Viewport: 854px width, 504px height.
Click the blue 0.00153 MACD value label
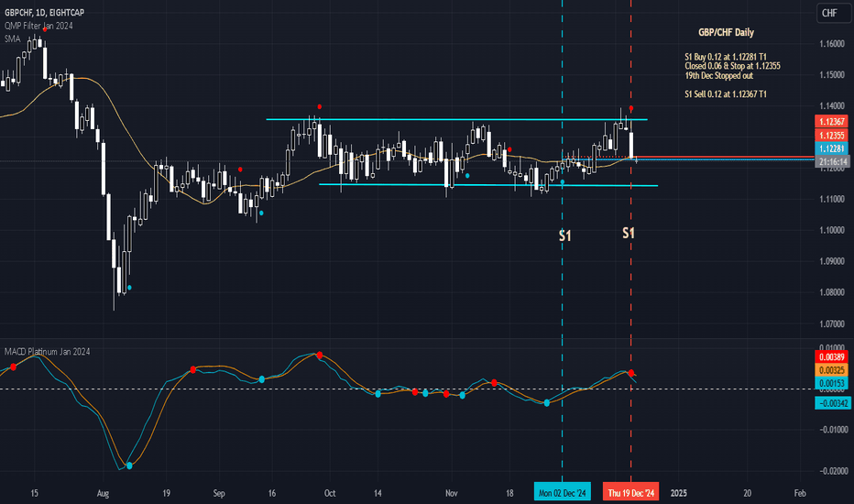pos(832,384)
